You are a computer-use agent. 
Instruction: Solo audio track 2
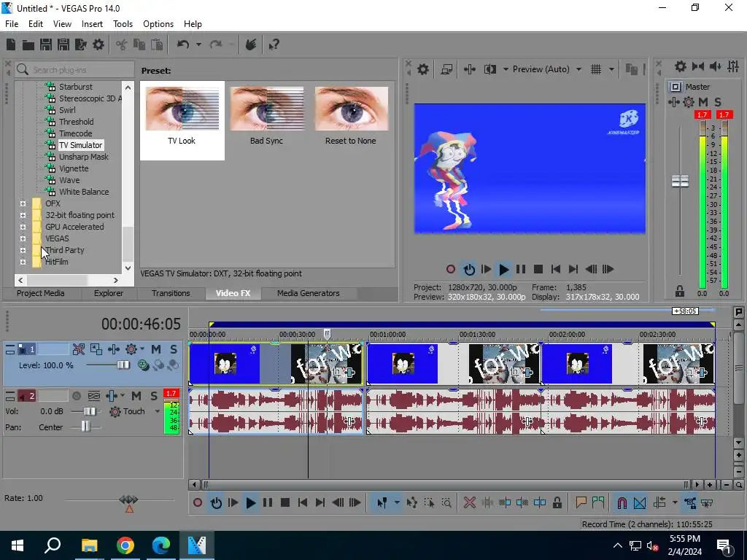[x=154, y=396]
